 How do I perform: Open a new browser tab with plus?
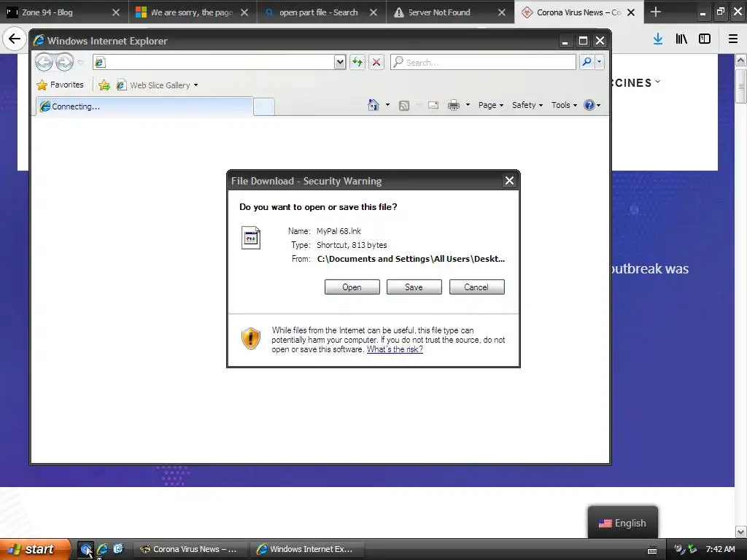[656, 12]
